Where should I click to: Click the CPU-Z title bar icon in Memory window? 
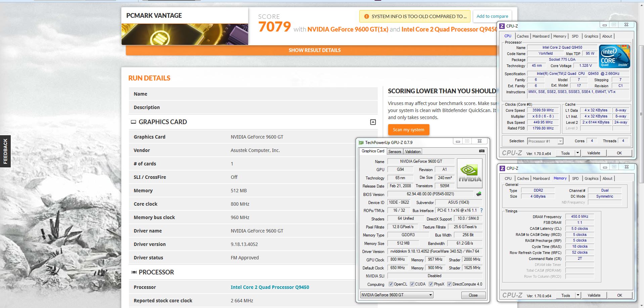pos(502,168)
